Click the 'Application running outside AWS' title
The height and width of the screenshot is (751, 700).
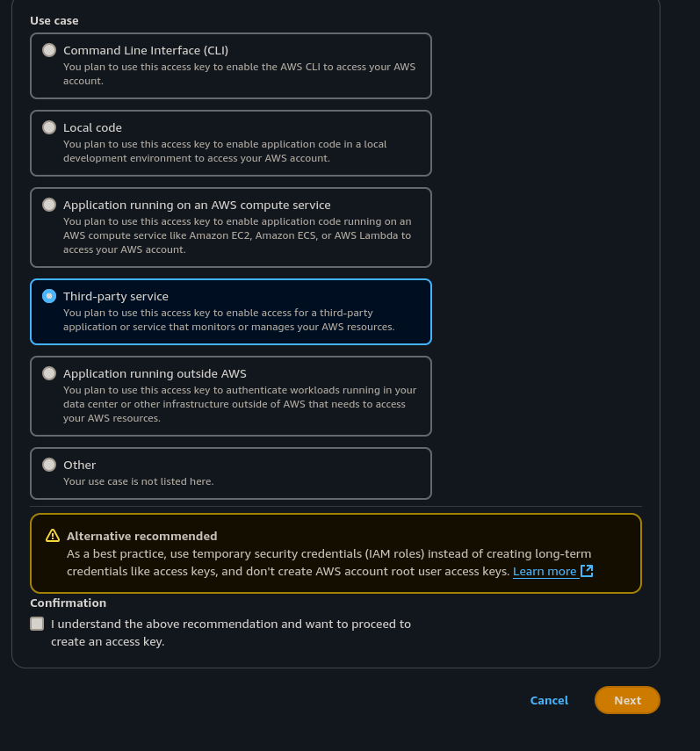[x=155, y=373]
